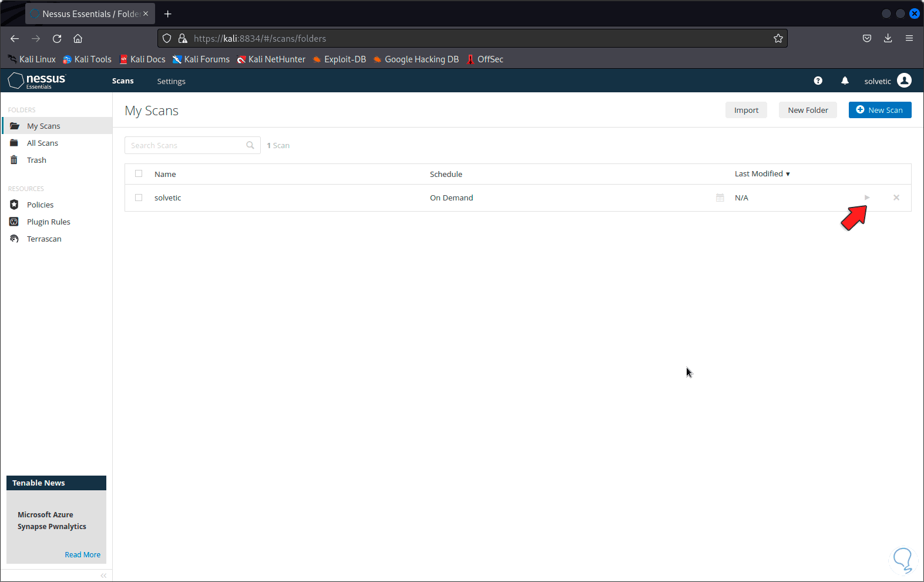
Task: Close the Nessus Essentials tab
Action: click(146, 14)
